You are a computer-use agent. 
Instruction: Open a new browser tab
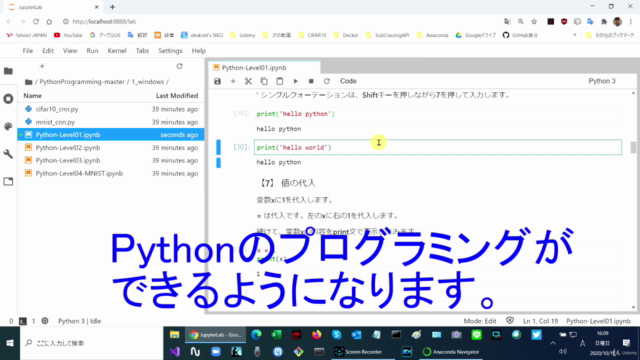113,7
